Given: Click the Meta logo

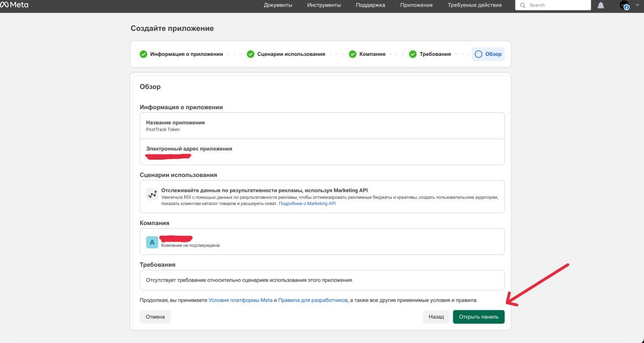Looking at the screenshot, I should (15, 5).
